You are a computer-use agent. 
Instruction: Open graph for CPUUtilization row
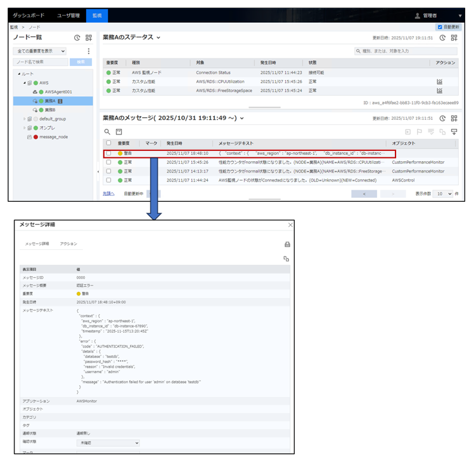[439, 82]
